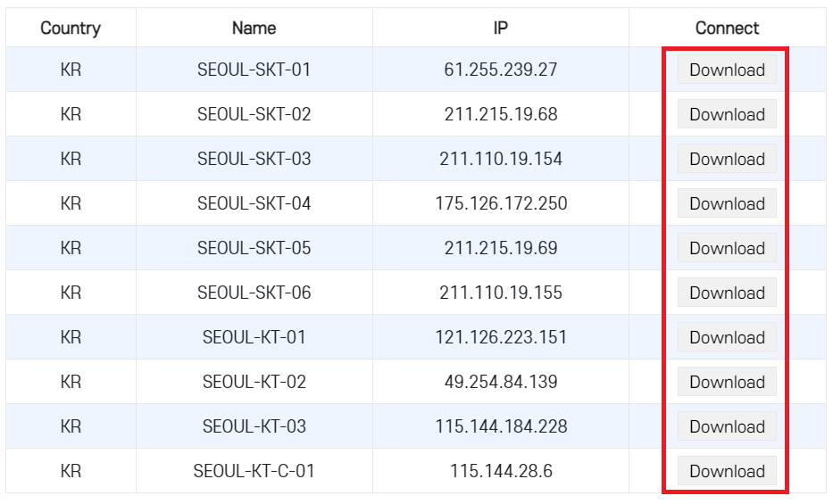
Task: Click Download for SEOUL-SKT-02 server
Action: (x=727, y=114)
